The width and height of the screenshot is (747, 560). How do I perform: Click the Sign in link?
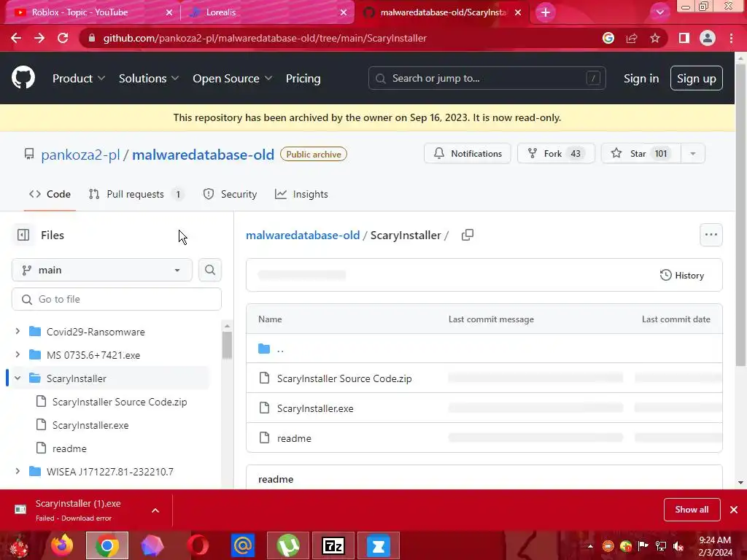click(641, 79)
